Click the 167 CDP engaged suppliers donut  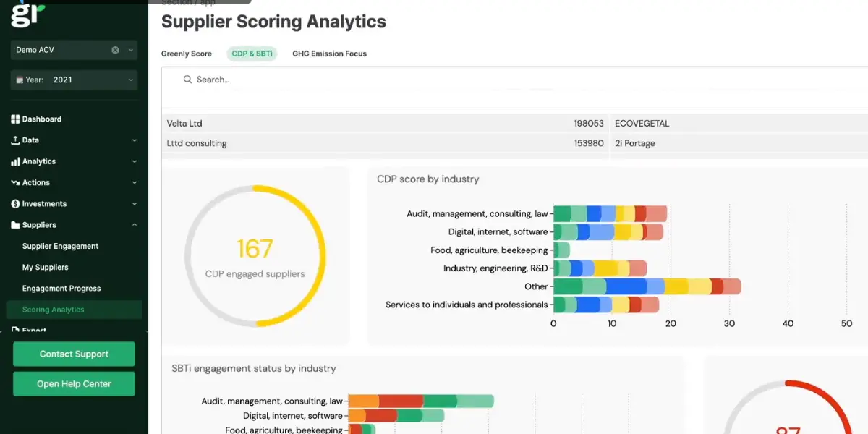point(255,256)
